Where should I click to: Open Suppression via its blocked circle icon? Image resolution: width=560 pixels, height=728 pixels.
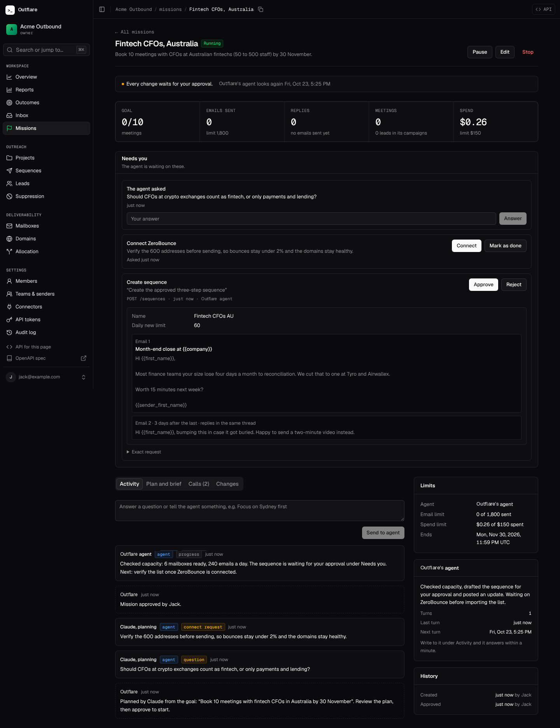9,196
